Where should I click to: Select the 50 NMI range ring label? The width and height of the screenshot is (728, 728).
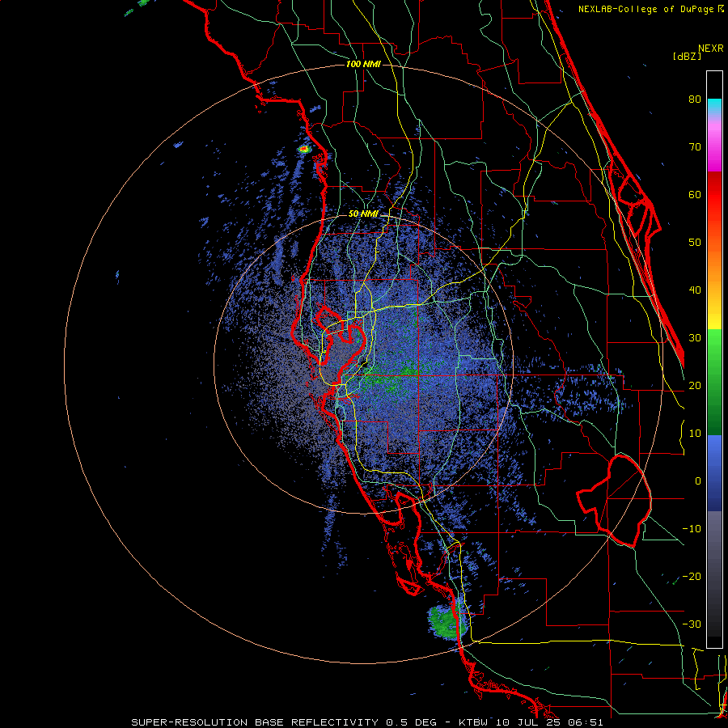pyautogui.click(x=363, y=214)
